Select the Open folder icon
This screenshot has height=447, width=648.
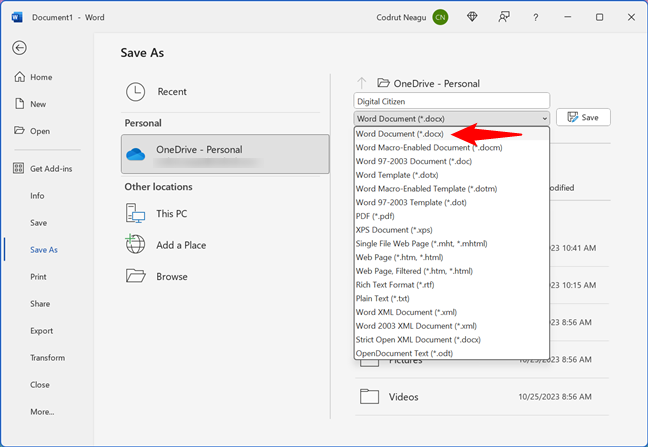point(20,131)
